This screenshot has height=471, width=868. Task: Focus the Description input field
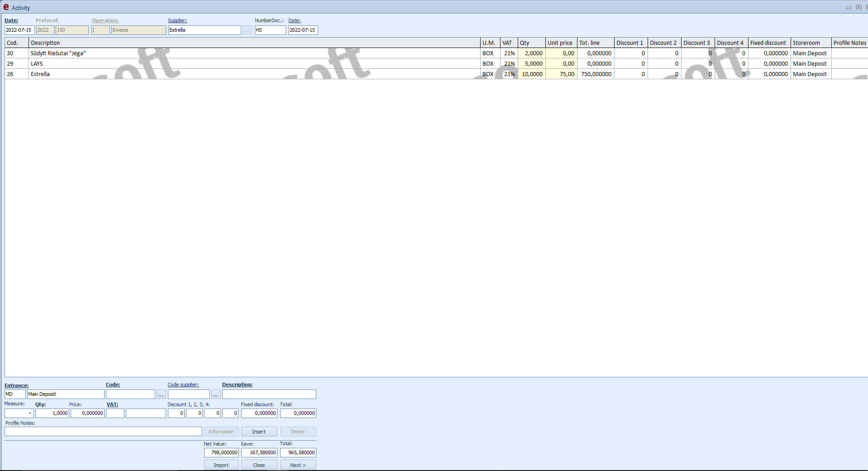(x=269, y=394)
